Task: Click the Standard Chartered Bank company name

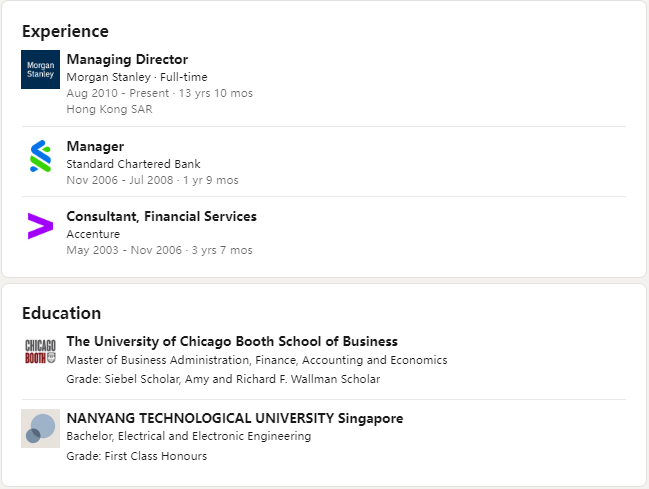Action: click(x=133, y=164)
